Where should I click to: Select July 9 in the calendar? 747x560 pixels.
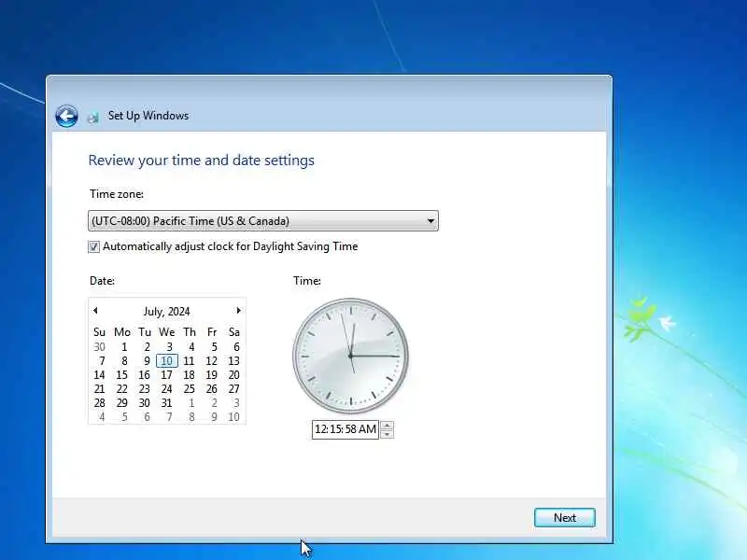pos(147,361)
